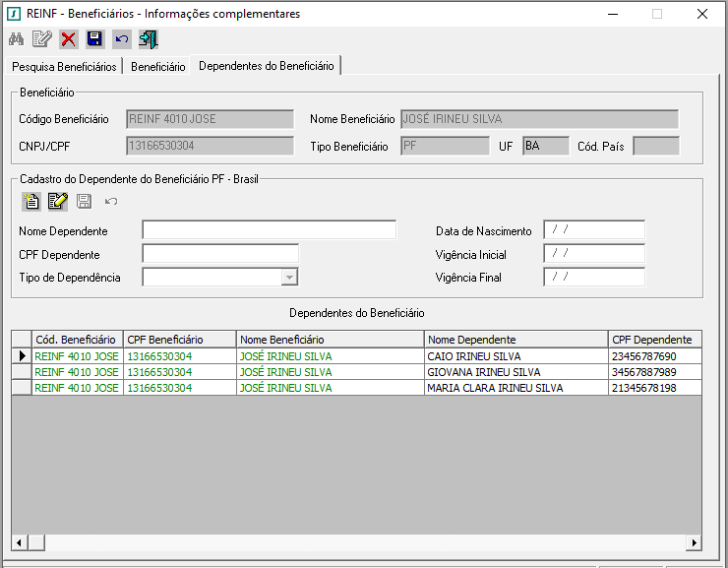Click the grid's right scroll arrow
The height and width of the screenshot is (568, 728).
pos(694,542)
